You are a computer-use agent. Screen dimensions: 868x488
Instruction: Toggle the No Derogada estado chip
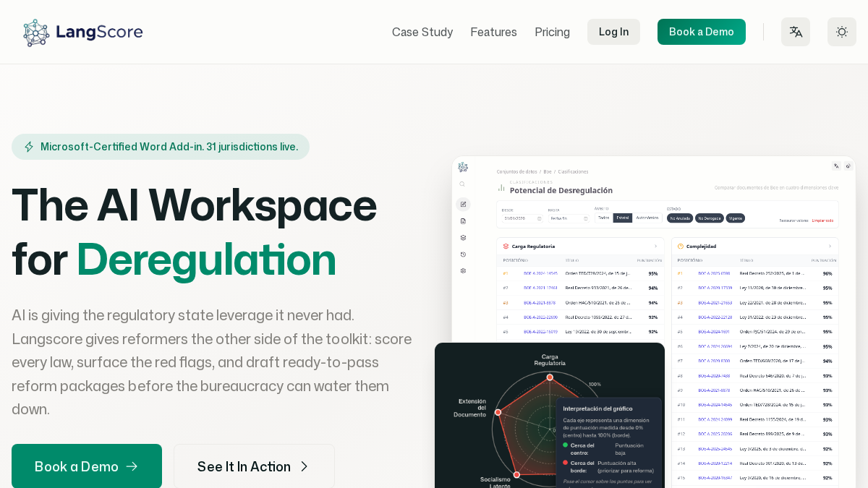[709, 218]
